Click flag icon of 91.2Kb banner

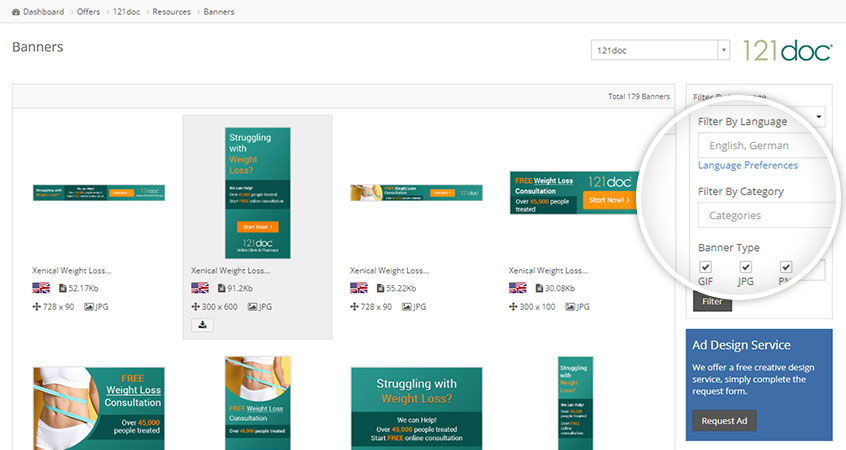tap(200, 288)
